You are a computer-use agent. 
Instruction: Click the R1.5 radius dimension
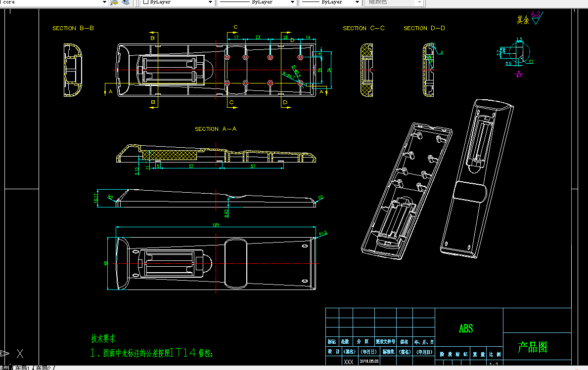coord(323,234)
